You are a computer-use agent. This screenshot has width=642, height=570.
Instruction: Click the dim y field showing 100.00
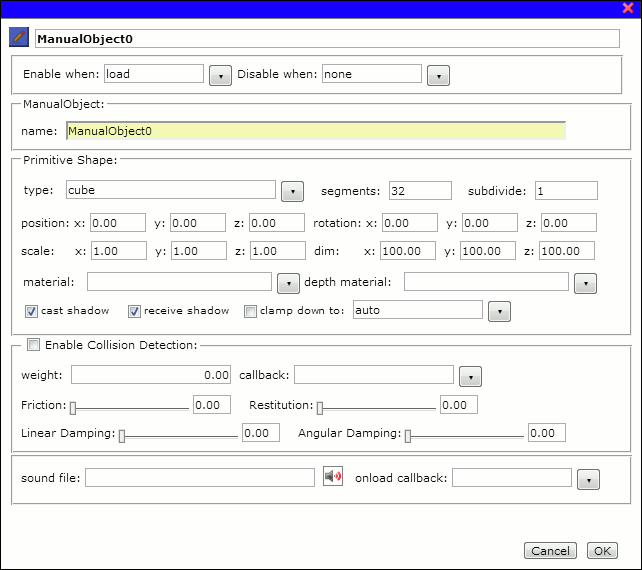coord(488,251)
